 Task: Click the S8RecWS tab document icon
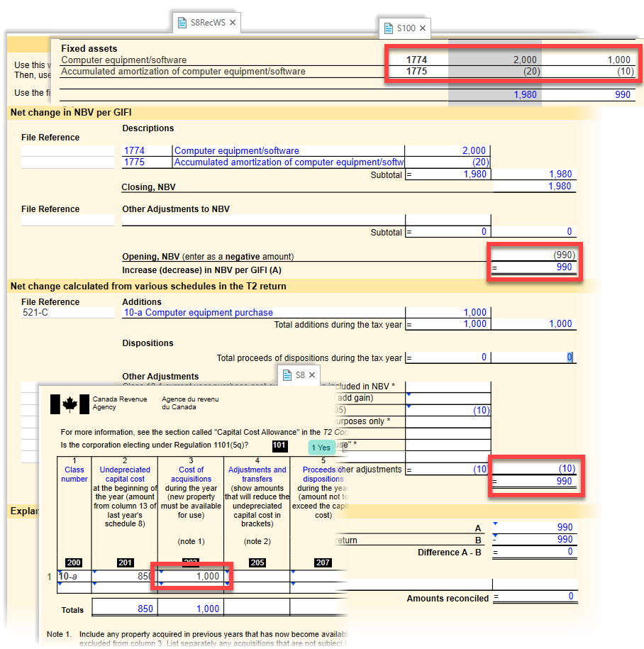click(x=182, y=23)
